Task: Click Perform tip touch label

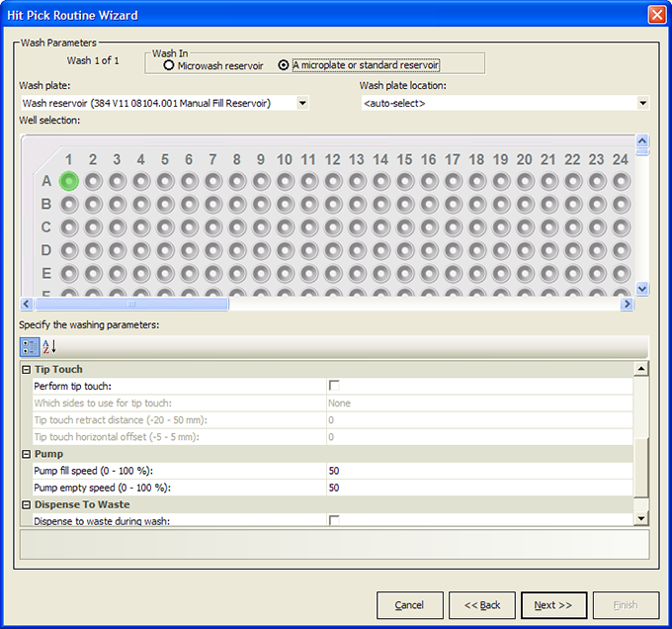Action: pos(72,387)
